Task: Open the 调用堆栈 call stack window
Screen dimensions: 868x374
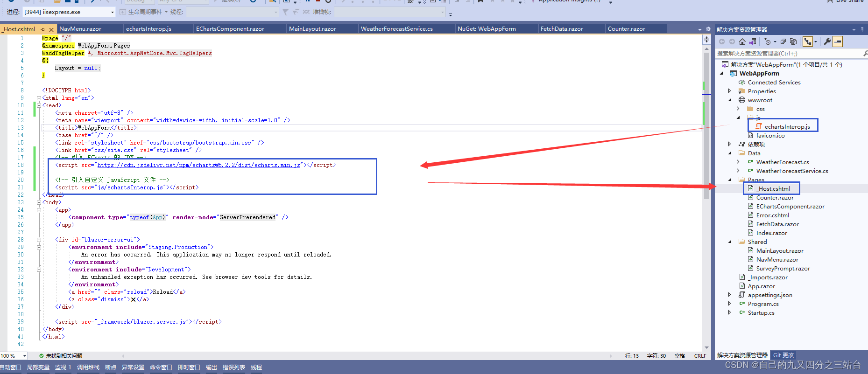Action: coord(88,367)
